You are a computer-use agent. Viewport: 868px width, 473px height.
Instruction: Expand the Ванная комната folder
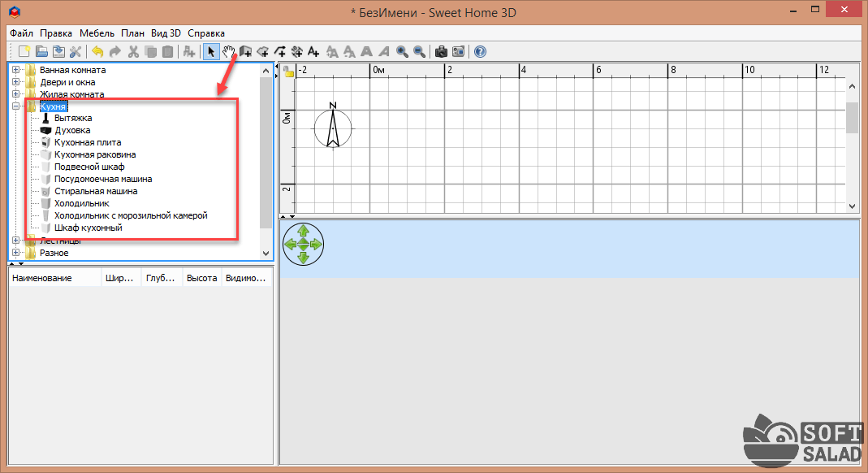click(x=15, y=70)
